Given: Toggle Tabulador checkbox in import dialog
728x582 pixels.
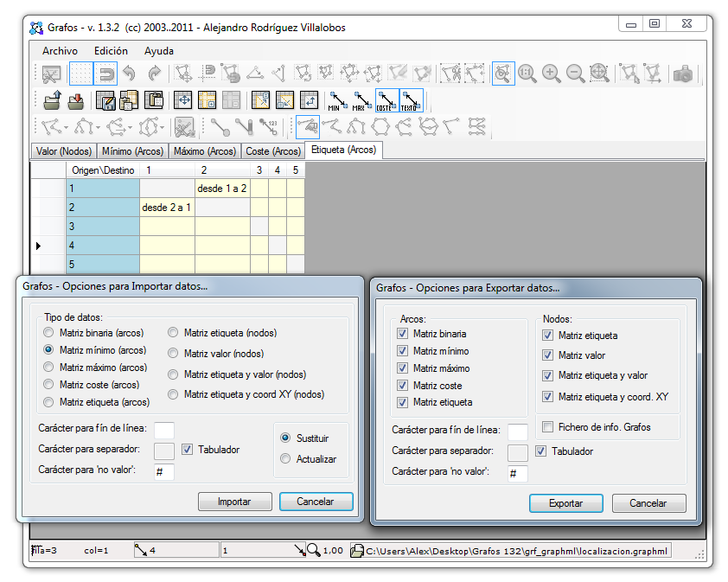Looking at the screenshot, I should (x=188, y=450).
